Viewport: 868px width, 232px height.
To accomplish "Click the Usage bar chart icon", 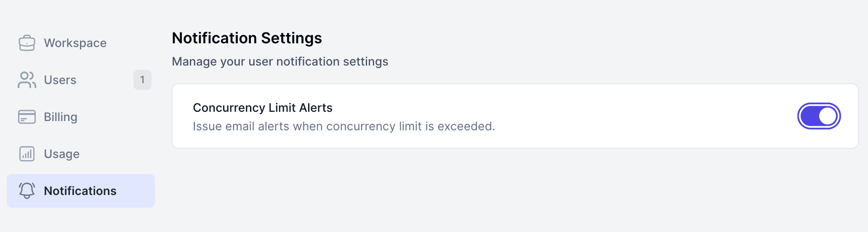I will [27, 154].
